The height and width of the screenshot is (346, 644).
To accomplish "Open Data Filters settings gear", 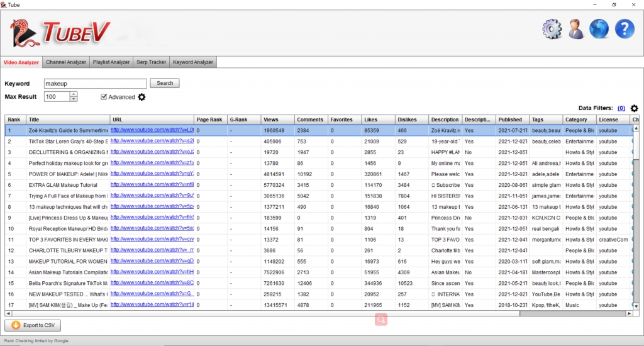I will tap(634, 108).
